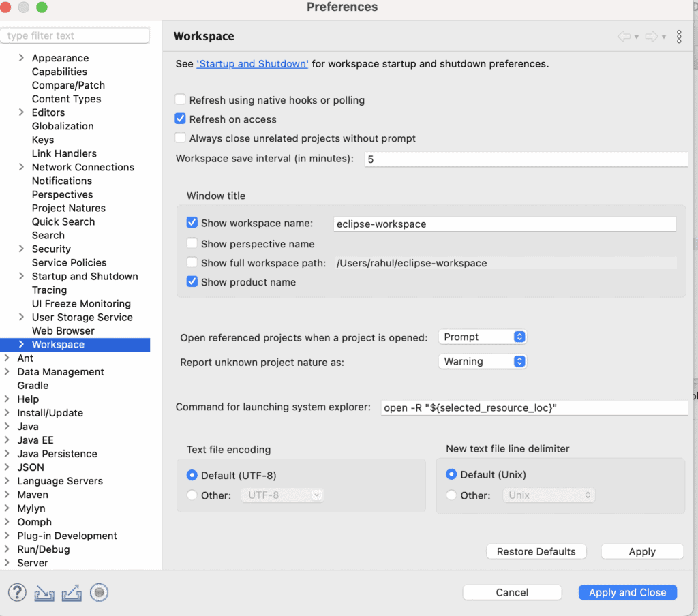Enable Always close unrelated projects without prompt
The height and width of the screenshot is (616, 698).
click(180, 138)
